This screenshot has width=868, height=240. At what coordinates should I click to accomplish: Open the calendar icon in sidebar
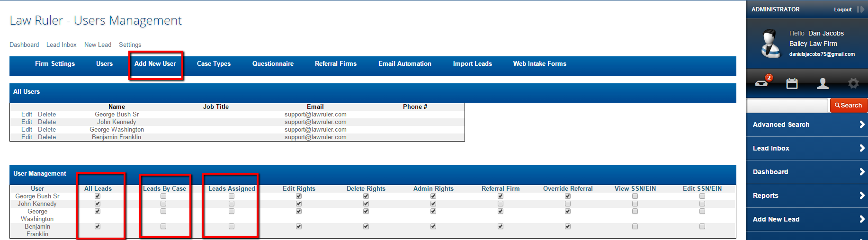coord(792,84)
